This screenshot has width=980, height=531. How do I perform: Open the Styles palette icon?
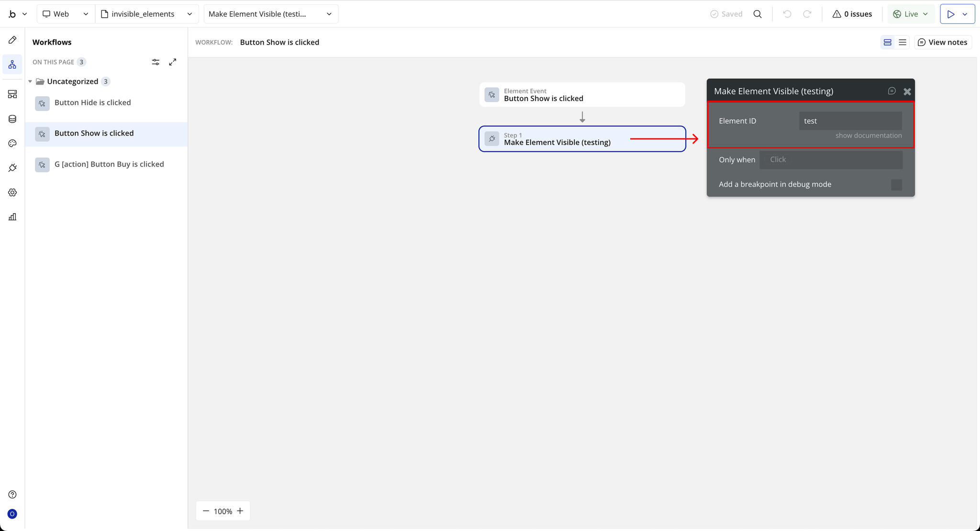click(12, 143)
